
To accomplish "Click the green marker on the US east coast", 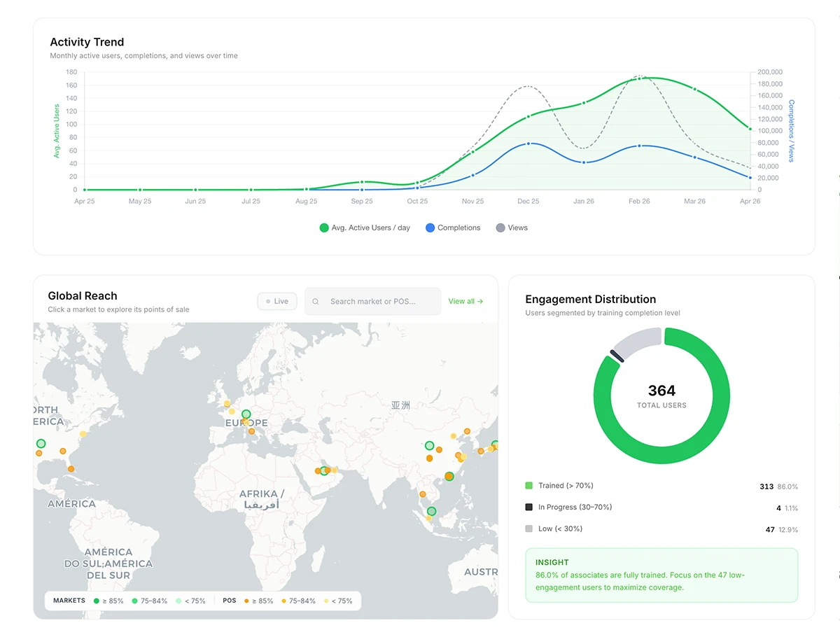I will tap(40, 444).
